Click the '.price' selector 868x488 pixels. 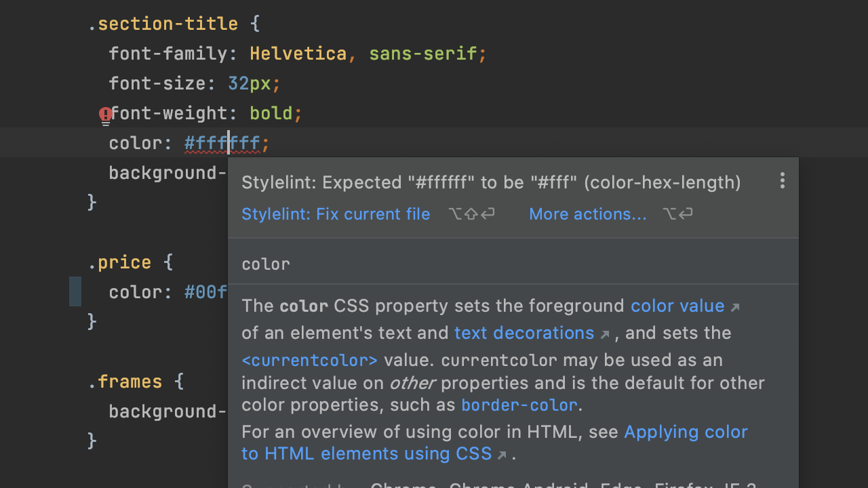[119, 262]
